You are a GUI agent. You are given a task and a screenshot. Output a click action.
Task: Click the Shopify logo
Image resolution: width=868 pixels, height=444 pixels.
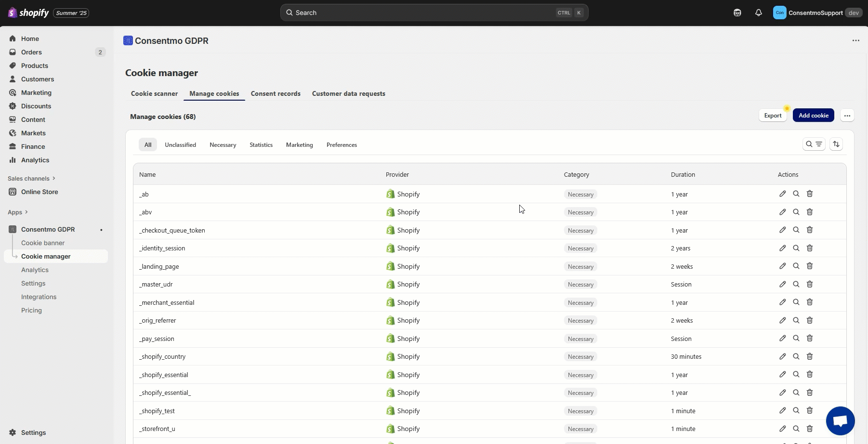tap(28, 13)
